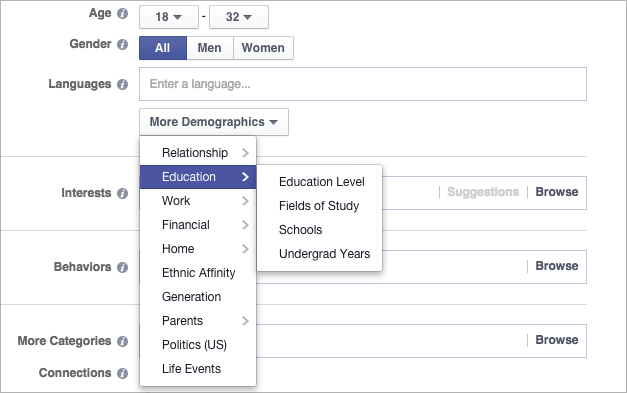The height and width of the screenshot is (393, 627).
Task: Select the All gender option
Action: (x=163, y=48)
